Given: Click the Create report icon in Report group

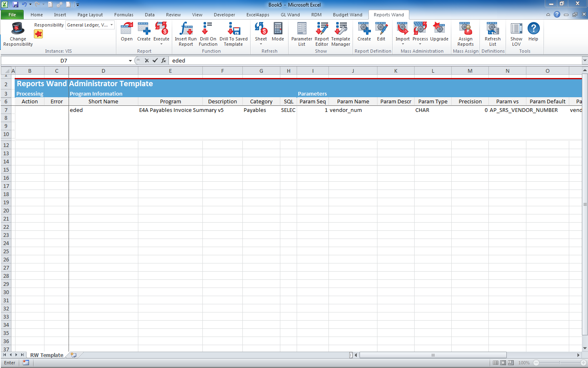Looking at the screenshot, I should [144, 29].
